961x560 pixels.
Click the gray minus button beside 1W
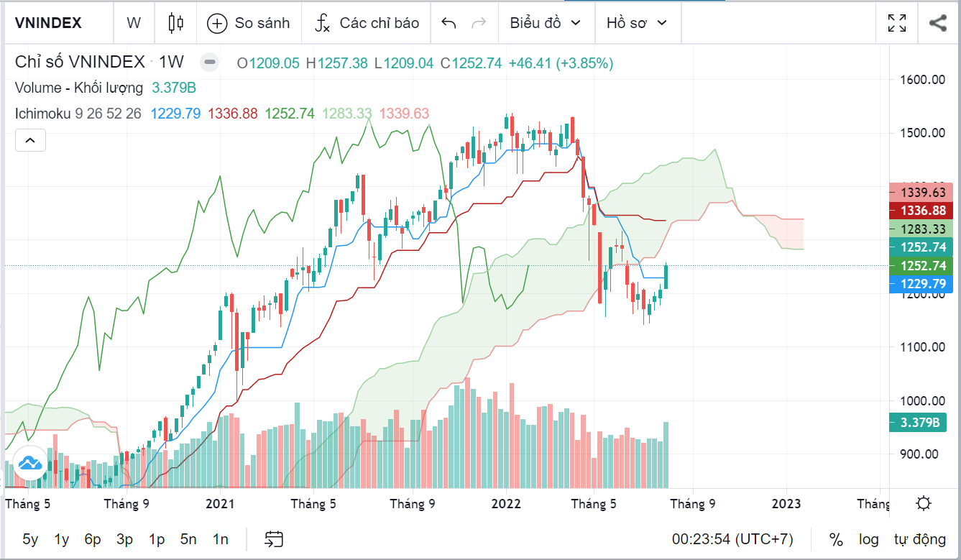209,63
